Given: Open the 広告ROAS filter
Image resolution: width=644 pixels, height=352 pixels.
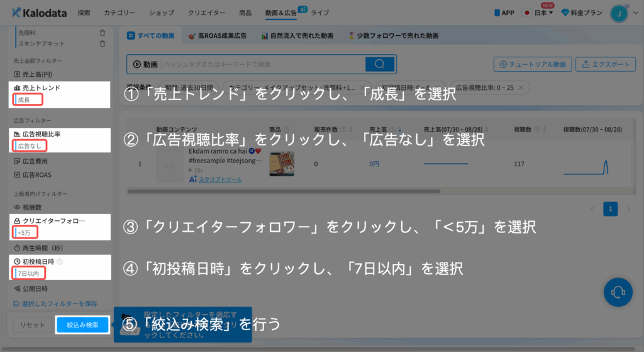Looking at the screenshot, I should point(33,175).
